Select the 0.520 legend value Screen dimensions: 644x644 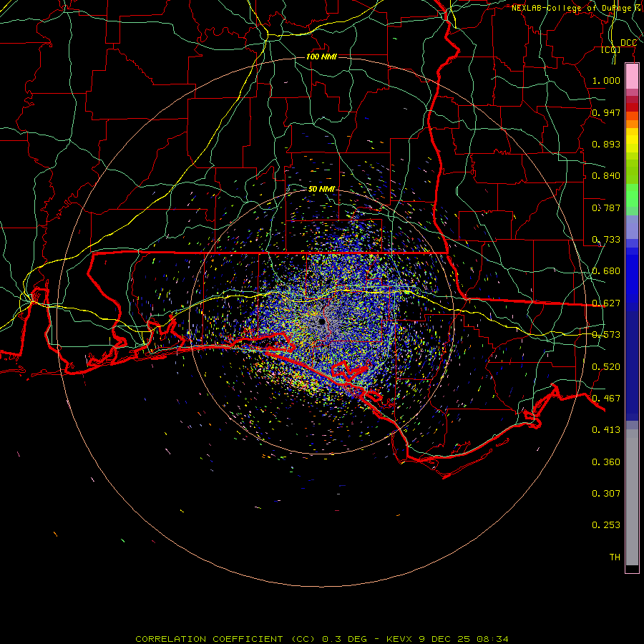(x=606, y=367)
